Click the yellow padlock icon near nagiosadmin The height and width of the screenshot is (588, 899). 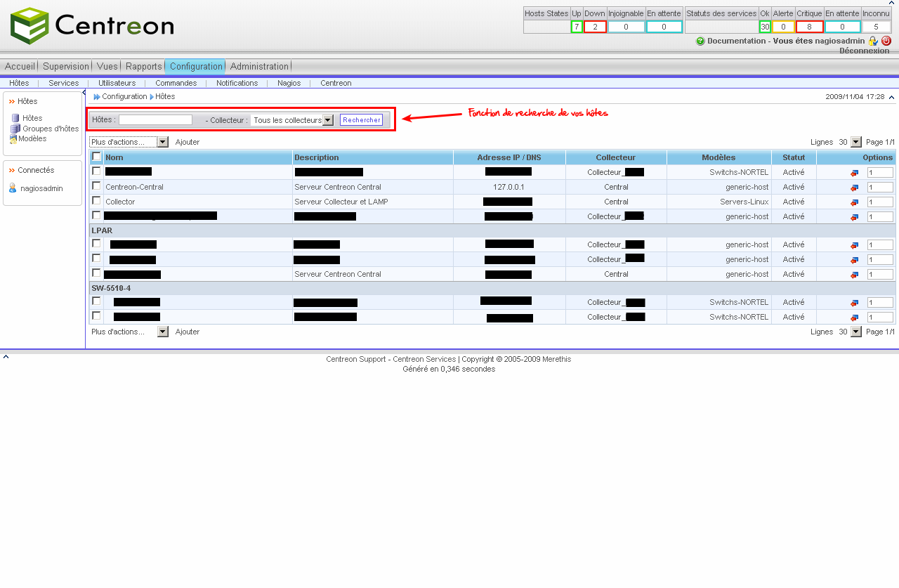pos(873,41)
